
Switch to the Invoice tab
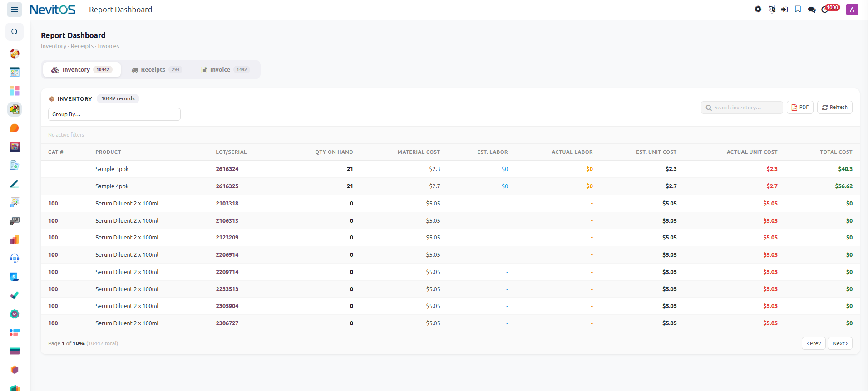(226, 70)
